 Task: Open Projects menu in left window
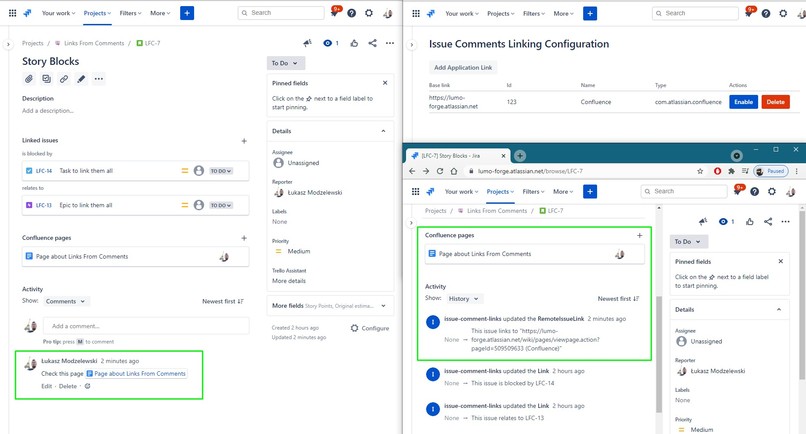97,13
